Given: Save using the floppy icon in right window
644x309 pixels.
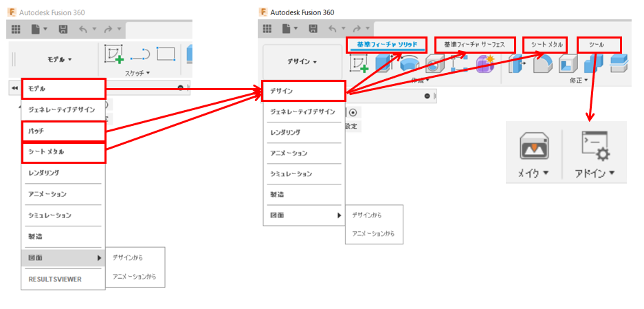Looking at the screenshot, I should (x=313, y=28).
